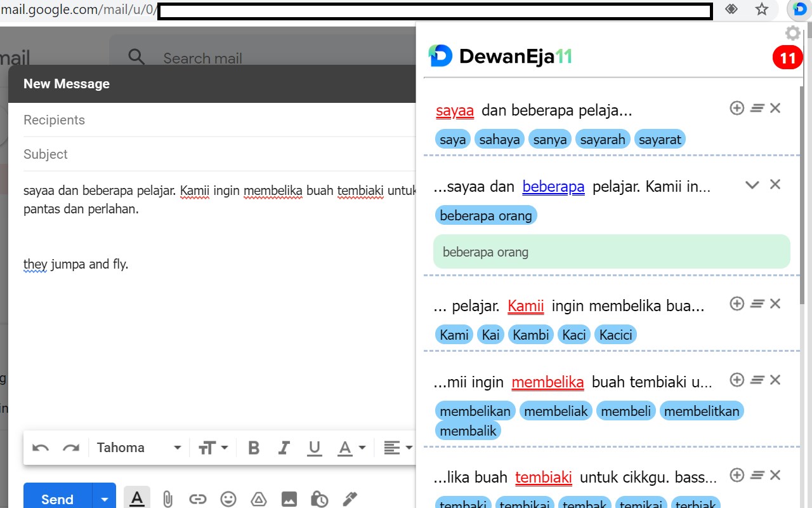Choose suggestion 'Kambi'
This screenshot has width=812, height=508.
[531, 335]
